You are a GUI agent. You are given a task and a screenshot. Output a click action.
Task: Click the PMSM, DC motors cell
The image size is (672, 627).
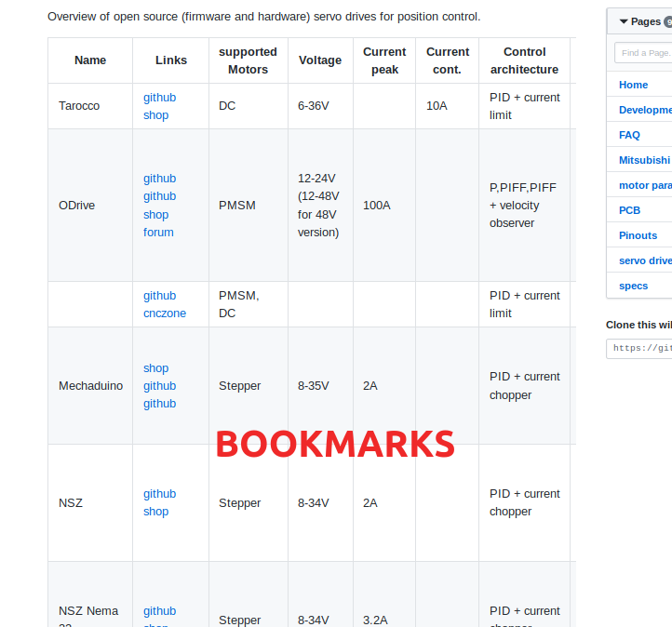pos(249,304)
